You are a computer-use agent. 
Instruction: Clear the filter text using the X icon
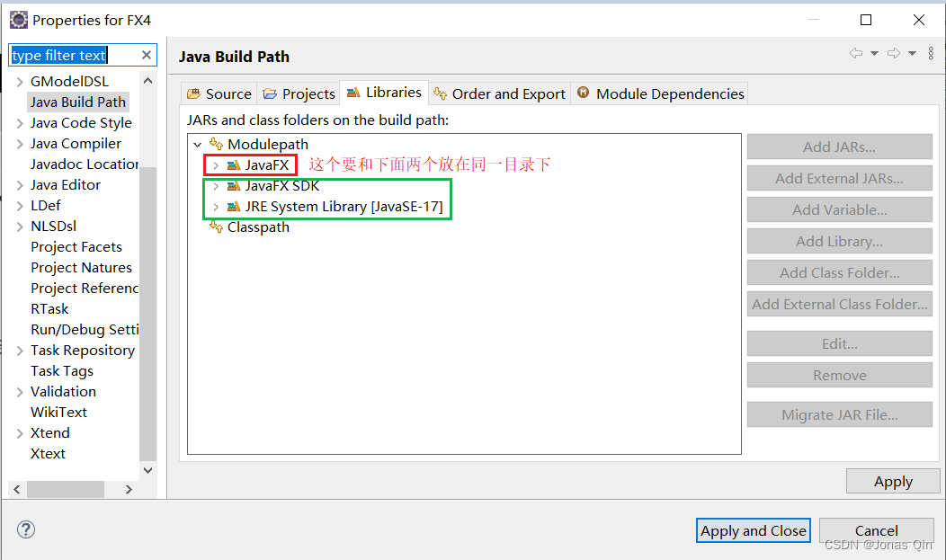(x=146, y=54)
